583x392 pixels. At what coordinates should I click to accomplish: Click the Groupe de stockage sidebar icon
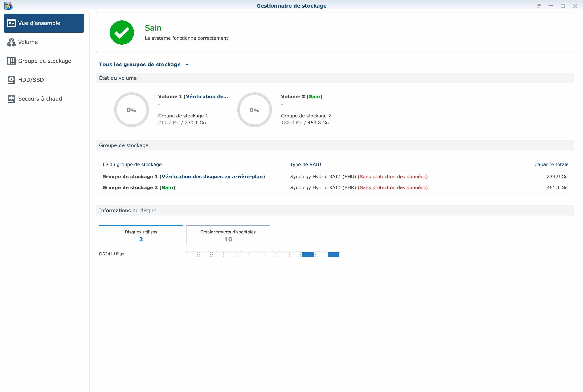tap(11, 61)
